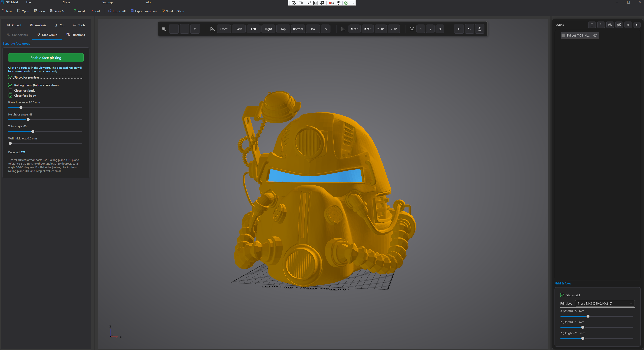The height and width of the screenshot is (350, 644).
Task: Select the Functions sub-tab
Action: click(76, 35)
